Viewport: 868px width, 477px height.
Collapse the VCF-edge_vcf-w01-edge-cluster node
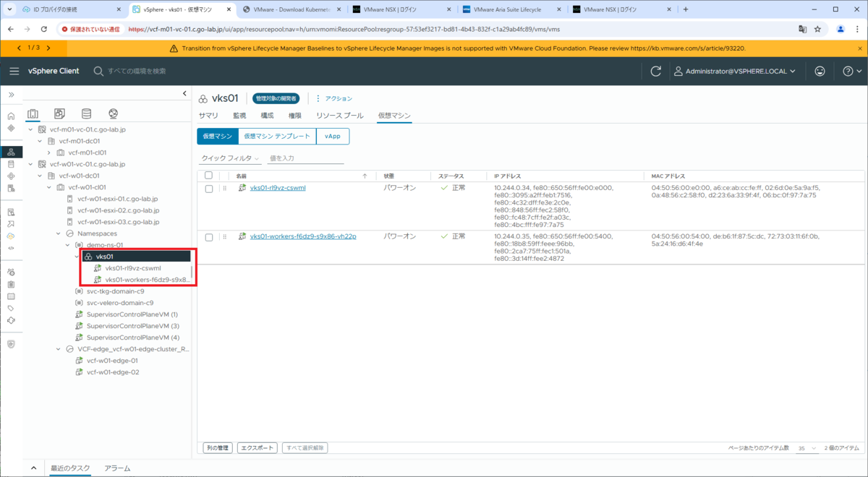pos(59,349)
